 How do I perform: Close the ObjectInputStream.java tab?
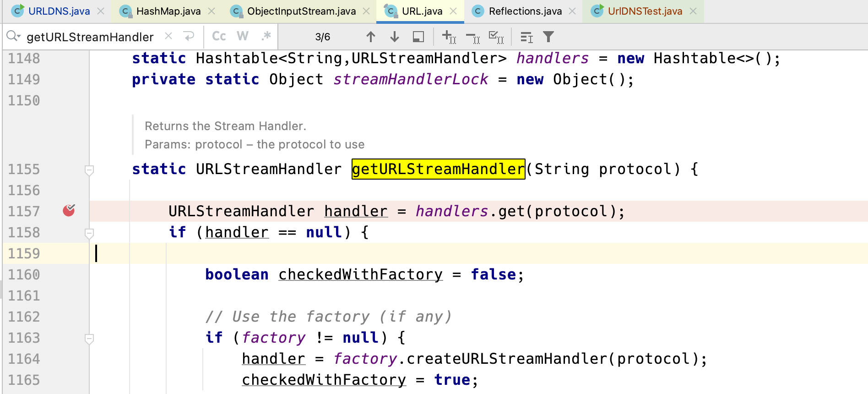click(366, 11)
